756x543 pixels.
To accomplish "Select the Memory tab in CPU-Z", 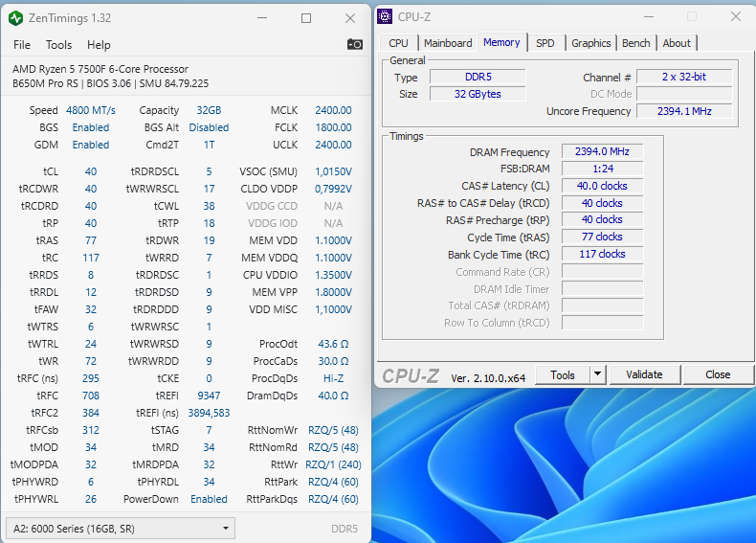I will (501, 42).
